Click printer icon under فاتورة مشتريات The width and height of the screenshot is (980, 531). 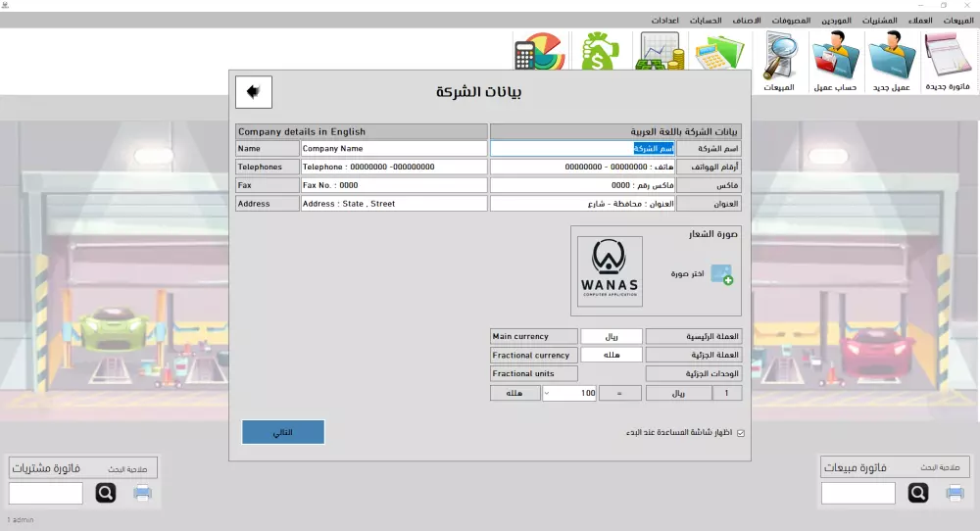(x=142, y=493)
